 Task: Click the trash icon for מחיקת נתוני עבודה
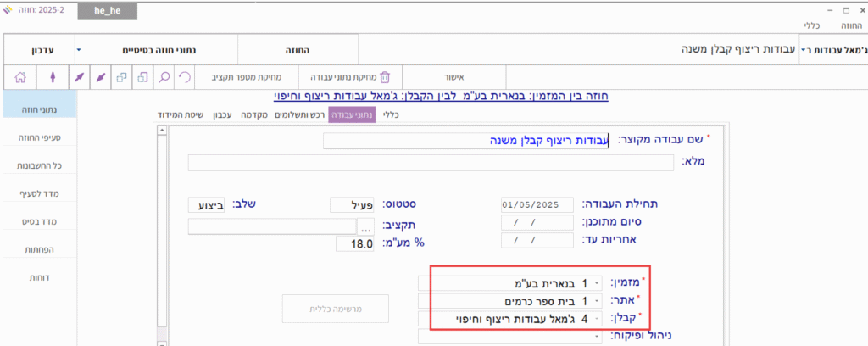384,76
